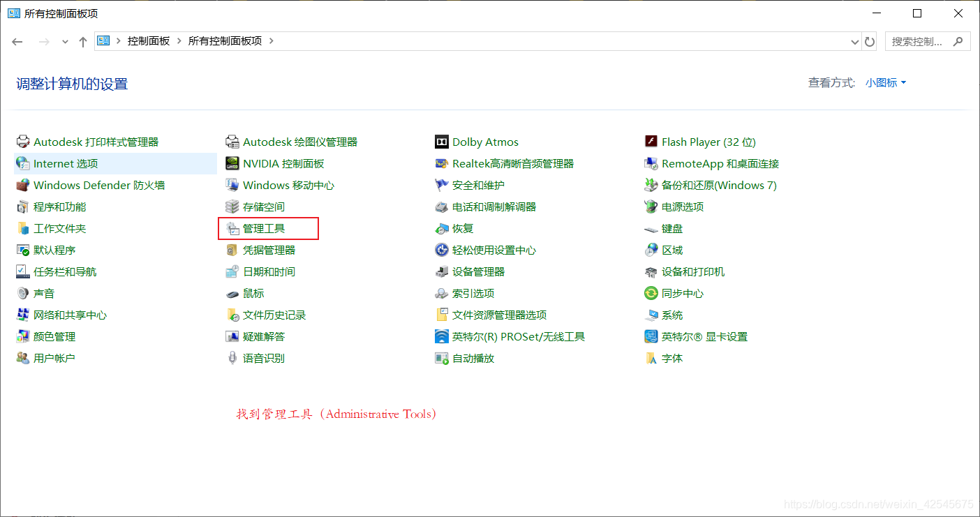Viewport: 980px width, 517px height.
Task: Open the NVIDIA 控制面板 icon
Action: 232,164
